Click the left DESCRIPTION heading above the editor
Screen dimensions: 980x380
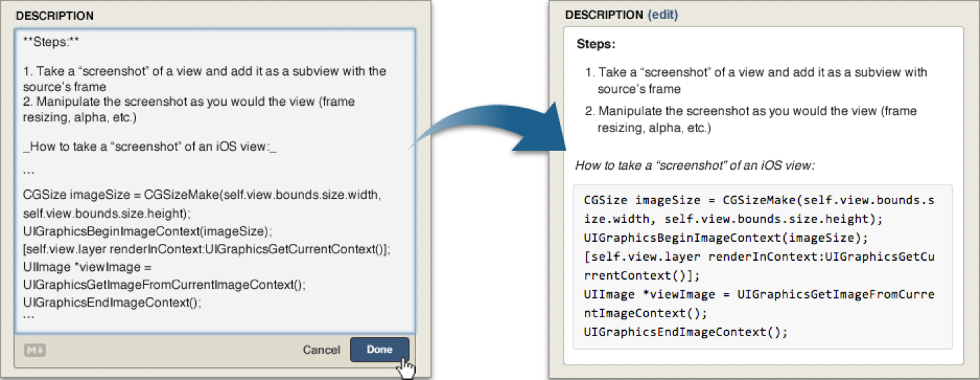click(x=55, y=15)
